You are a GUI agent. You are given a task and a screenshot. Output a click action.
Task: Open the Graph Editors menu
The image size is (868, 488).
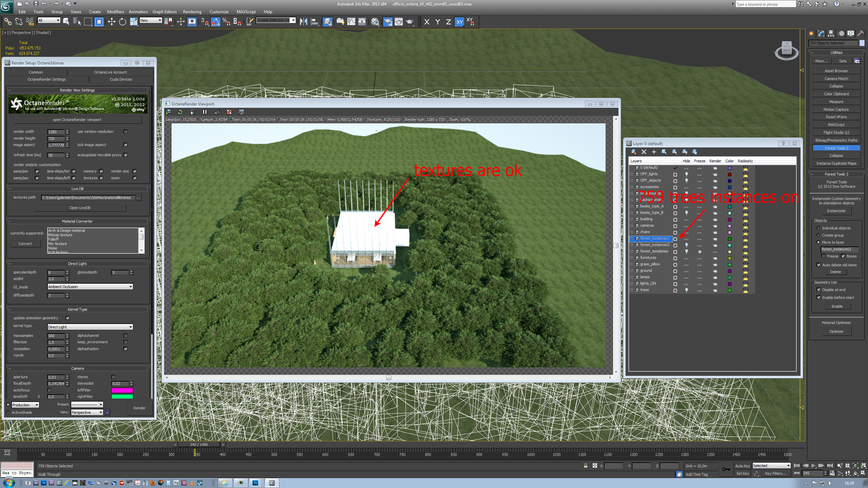point(164,12)
